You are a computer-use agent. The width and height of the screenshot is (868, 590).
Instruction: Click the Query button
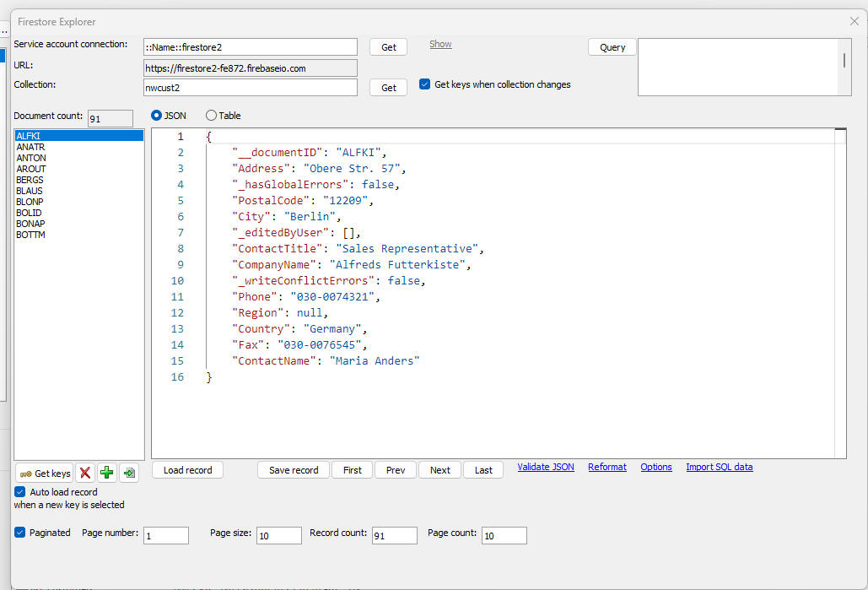click(x=612, y=47)
